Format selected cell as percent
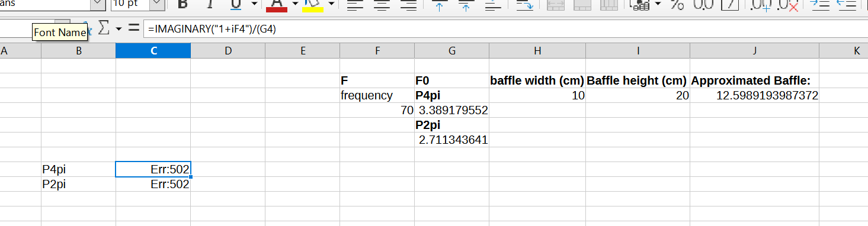The width and height of the screenshot is (868, 226). [677, 5]
